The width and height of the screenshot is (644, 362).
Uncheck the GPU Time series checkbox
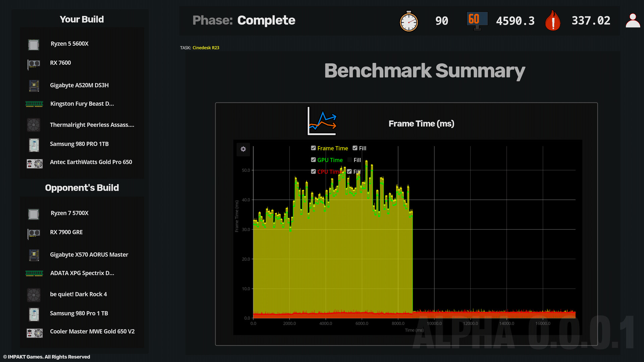pos(313,160)
